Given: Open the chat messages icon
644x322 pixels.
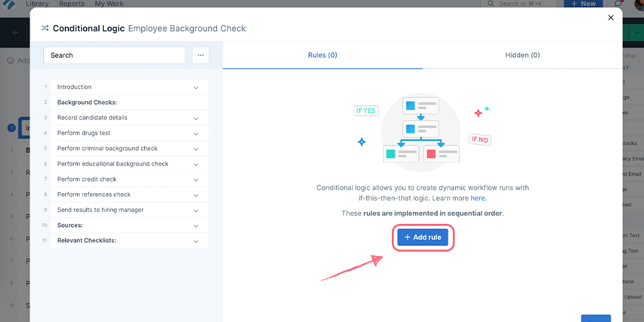Looking at the screenshot, I should click(x=618, y=4).
